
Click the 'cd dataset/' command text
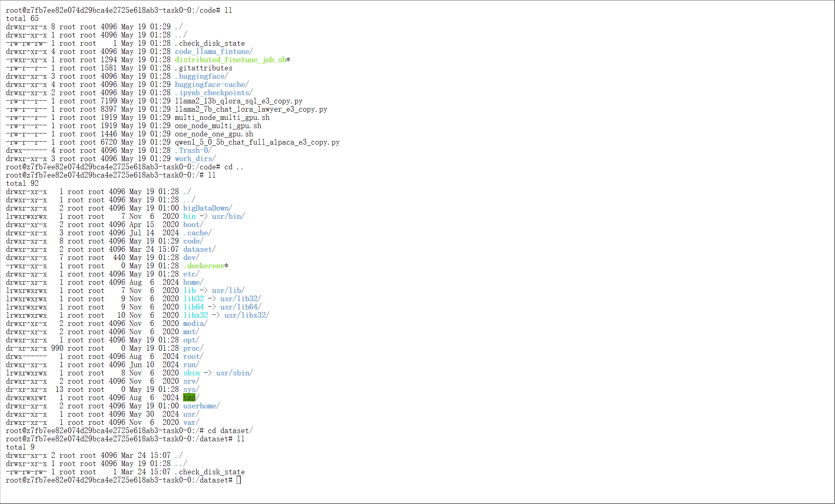click(230, 431)
